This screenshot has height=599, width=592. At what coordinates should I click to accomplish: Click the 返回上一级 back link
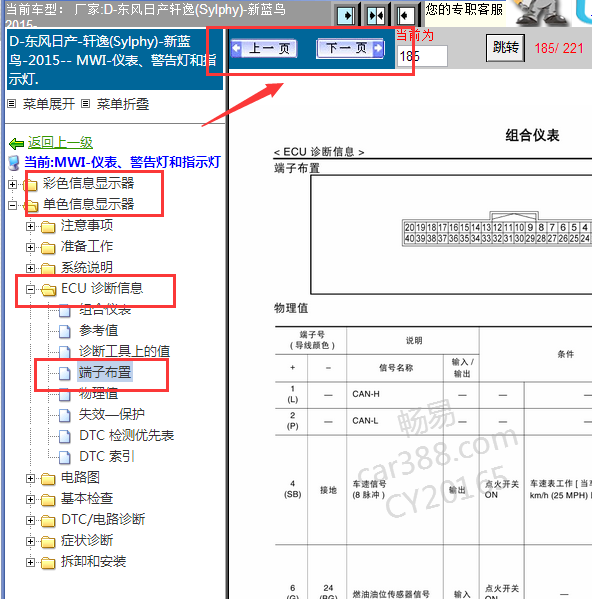[x=60, y=142]
